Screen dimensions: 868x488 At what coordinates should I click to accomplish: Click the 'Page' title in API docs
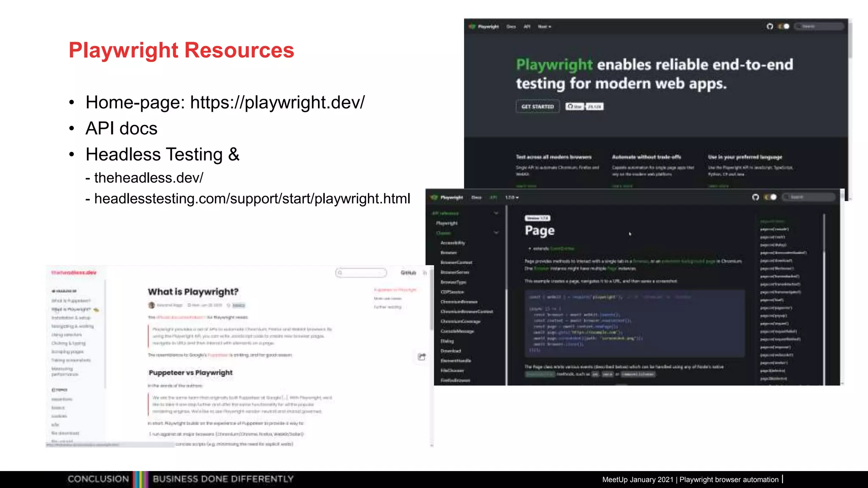click(x=540, y=230)
